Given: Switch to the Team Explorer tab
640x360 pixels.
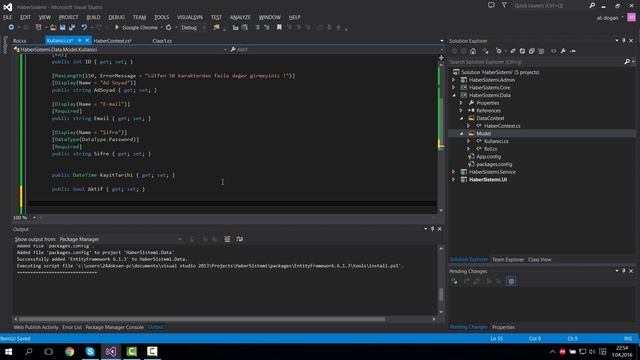Looking at the screenshot, I should point(508,260).
